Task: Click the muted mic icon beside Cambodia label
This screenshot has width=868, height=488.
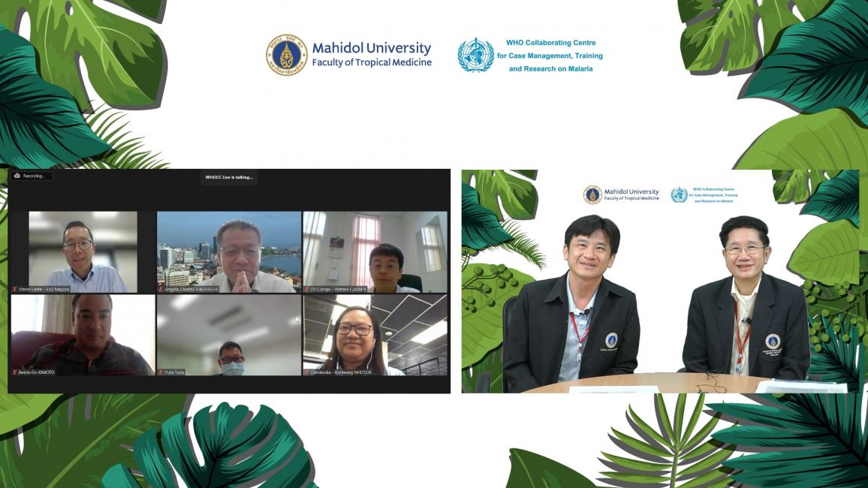Action: [x=306, y=372]
